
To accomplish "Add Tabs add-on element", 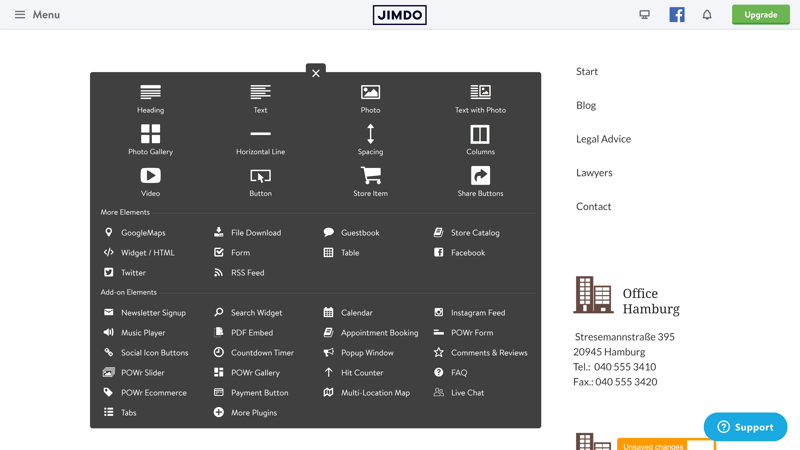I will pos(120,412).
